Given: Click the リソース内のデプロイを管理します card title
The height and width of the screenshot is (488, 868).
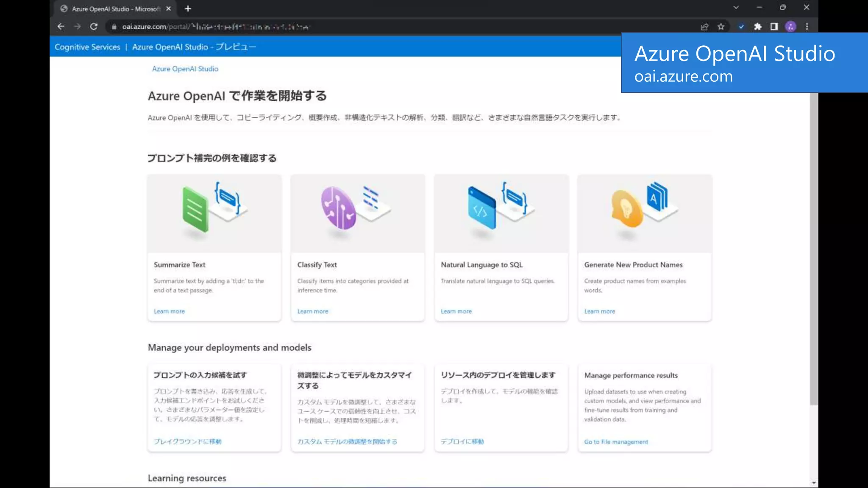Looking at the screenshot, I should point(498,375).
